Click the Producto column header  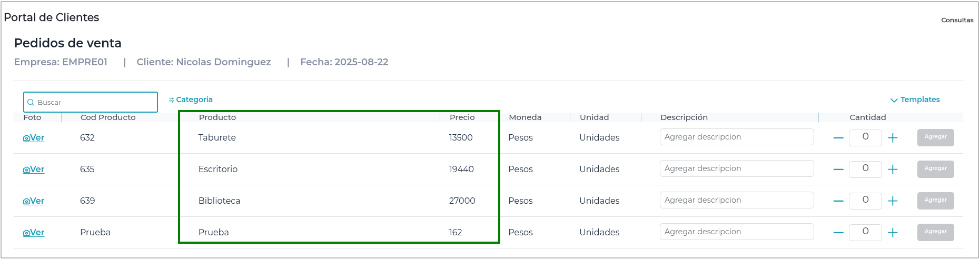click(217, 117)
